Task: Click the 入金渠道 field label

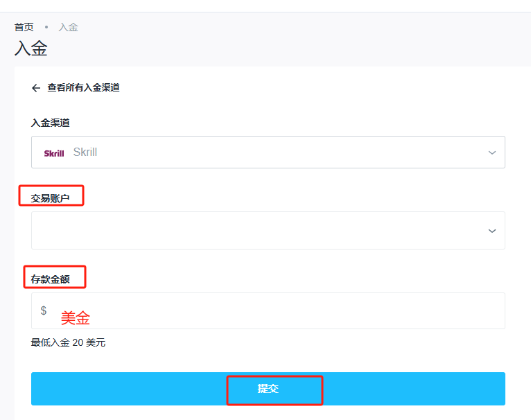Action: [x=51, y=123]
